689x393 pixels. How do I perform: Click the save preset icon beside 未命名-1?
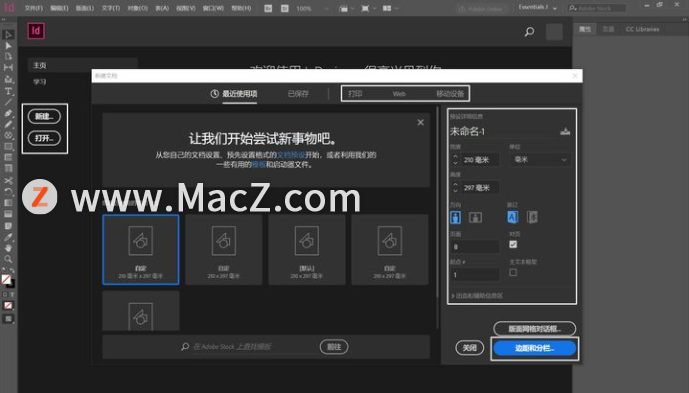pyautogui.click(x=565, y=131)
